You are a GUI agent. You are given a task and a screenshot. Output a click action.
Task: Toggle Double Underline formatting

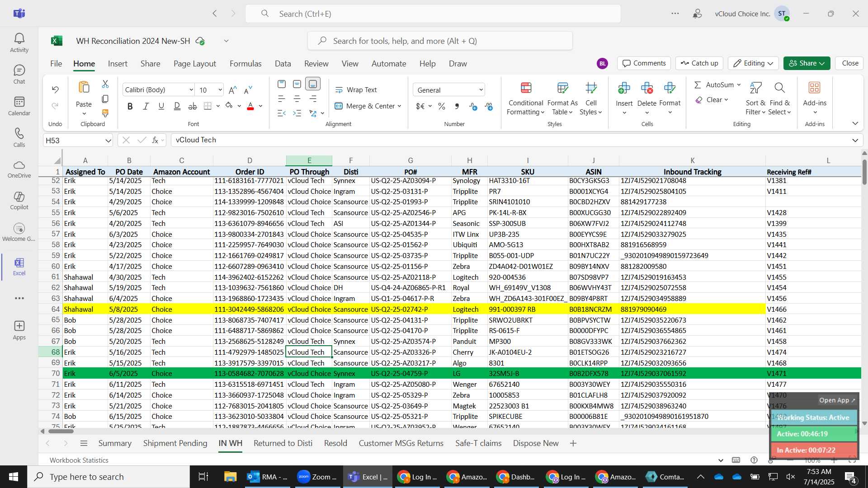point(177,106)
